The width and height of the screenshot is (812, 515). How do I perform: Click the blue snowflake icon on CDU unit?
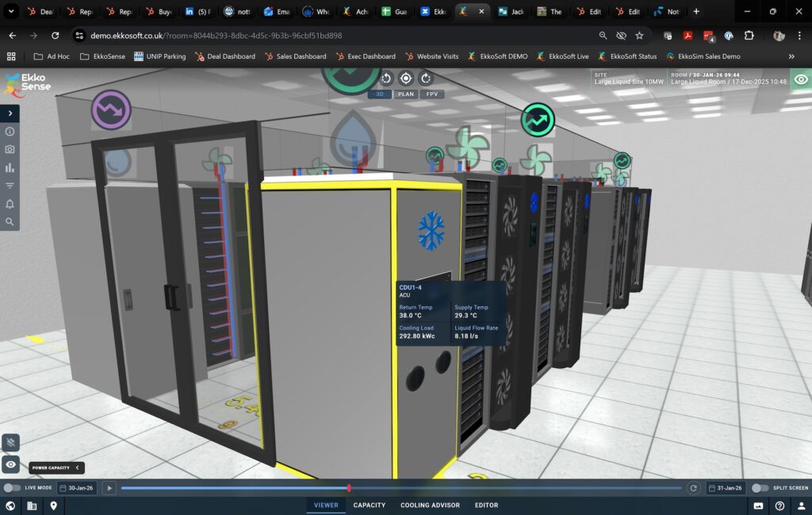coord(431,230)
